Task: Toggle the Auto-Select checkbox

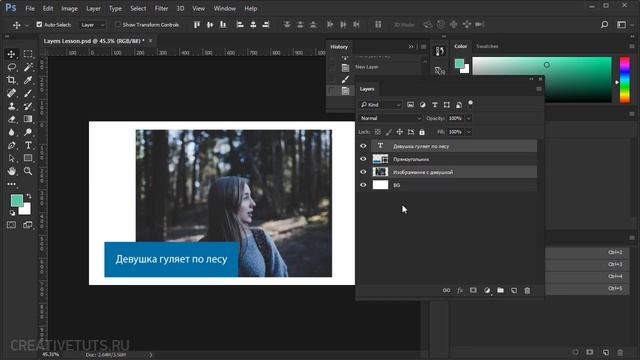Action: click(39, 24)
